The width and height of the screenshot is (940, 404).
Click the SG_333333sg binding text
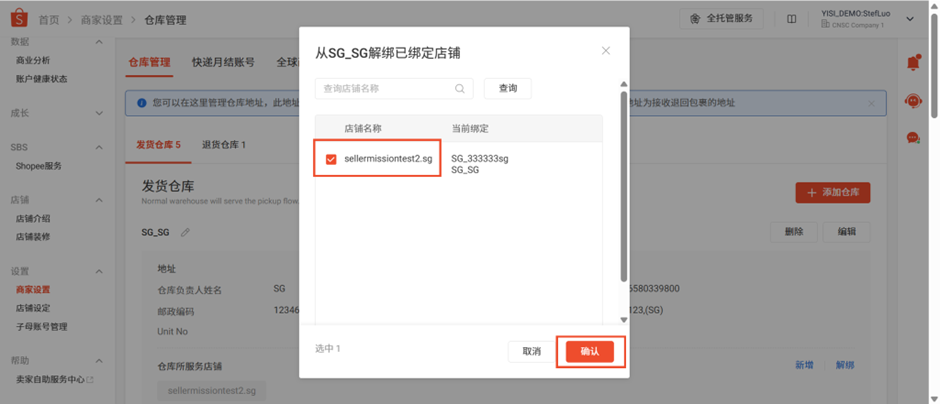(x=480, y=159)
